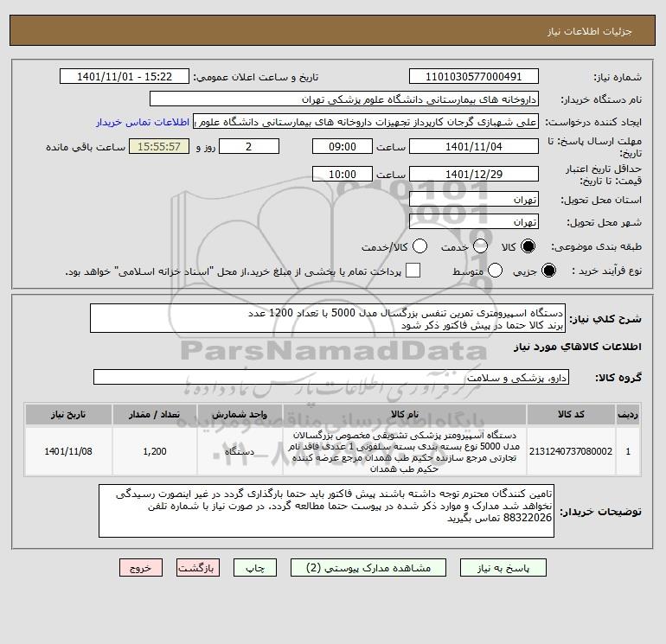The image size is (666, 644).
Task: Select the کالا radio button
Action: tap(528, 246)
